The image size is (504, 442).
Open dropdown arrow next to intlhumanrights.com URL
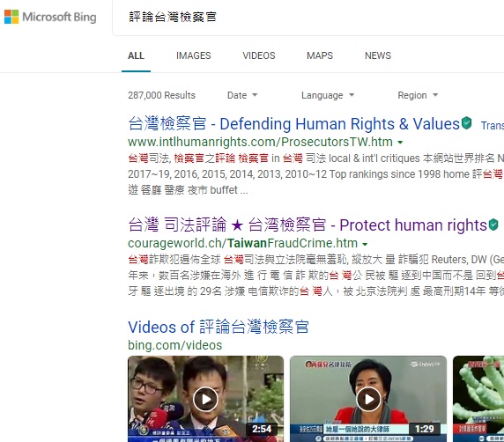coord(400,142)
